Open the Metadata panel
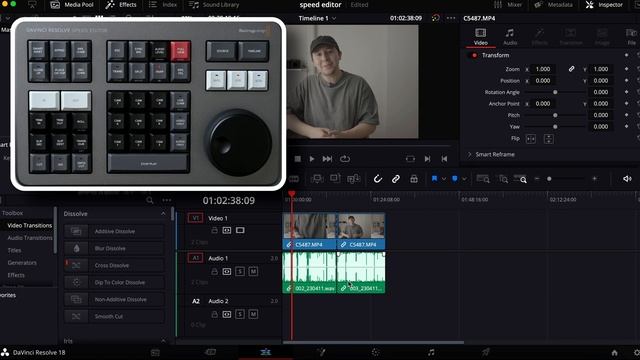Screen dimensions: 640x360 click(x=553, y=5)
